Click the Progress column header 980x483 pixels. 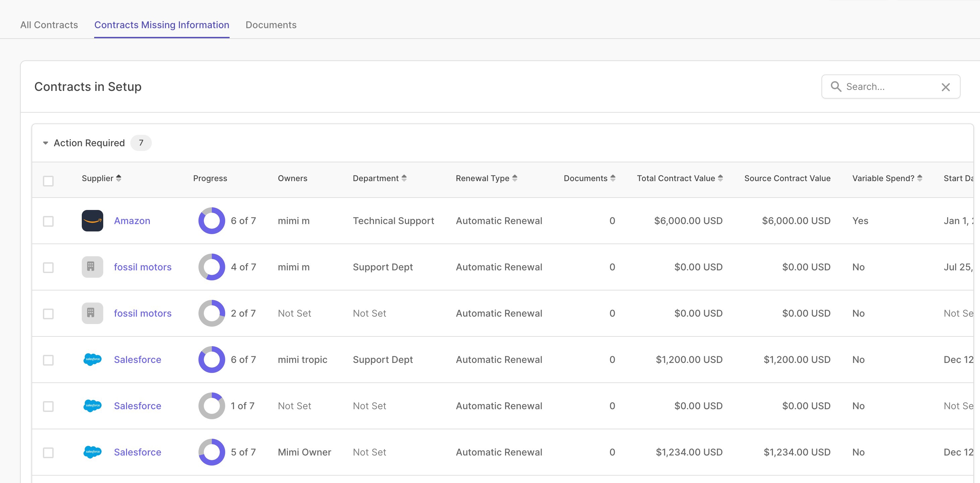[210, 178]
